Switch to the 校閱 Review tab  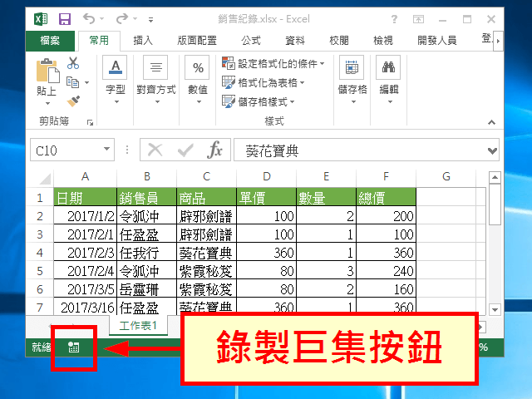coord(339,41)
